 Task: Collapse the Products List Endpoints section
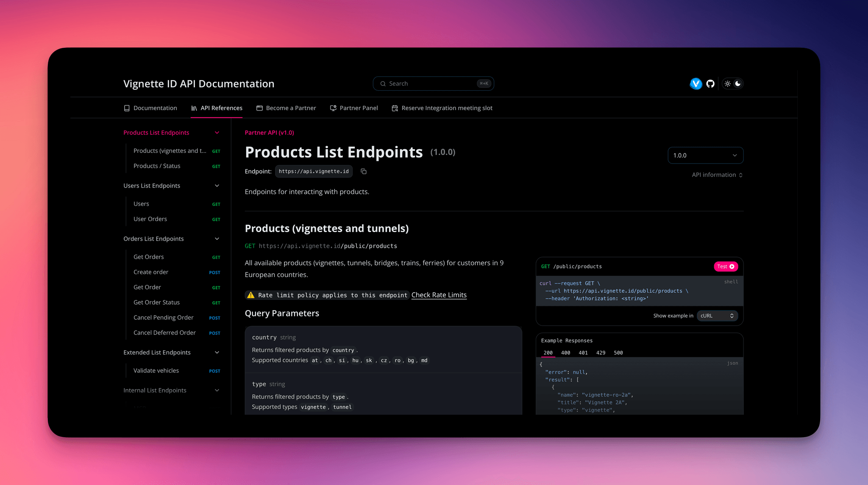coord(217,133)
